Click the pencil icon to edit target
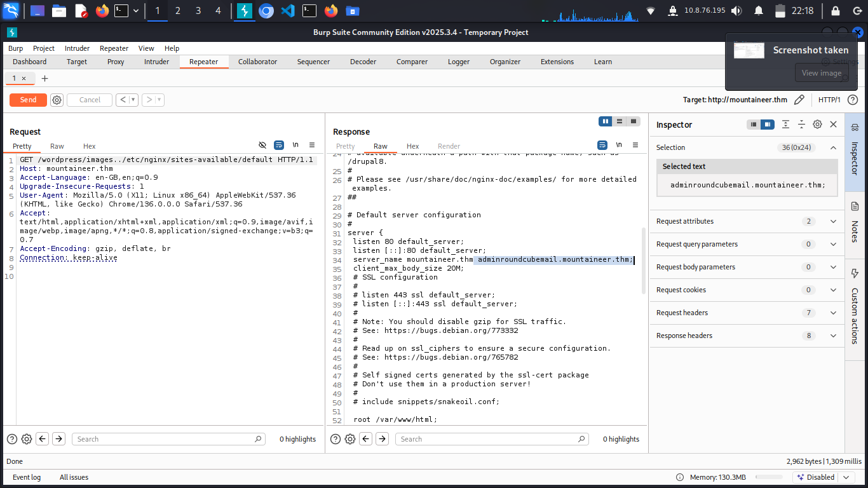 click(x=799, y=100)
